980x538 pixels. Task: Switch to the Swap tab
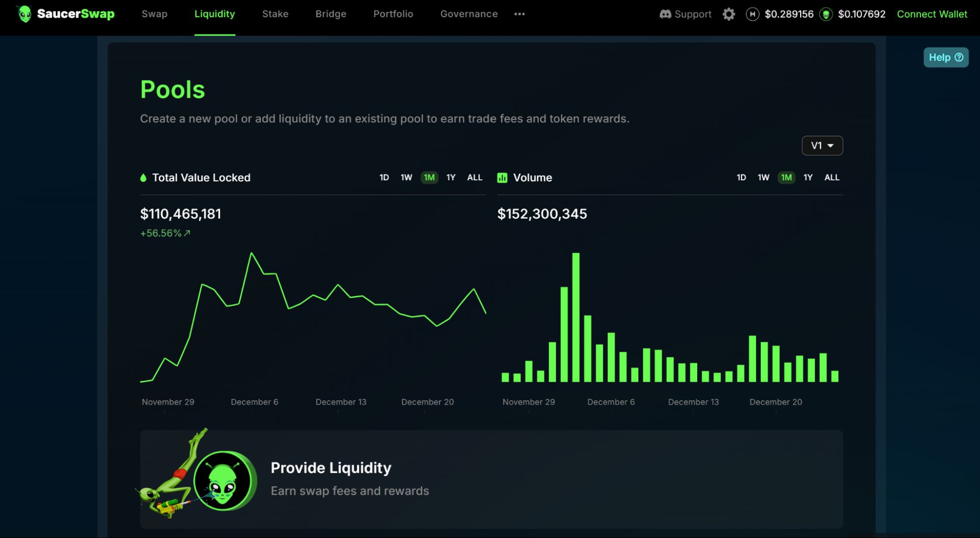pos(154,14)
